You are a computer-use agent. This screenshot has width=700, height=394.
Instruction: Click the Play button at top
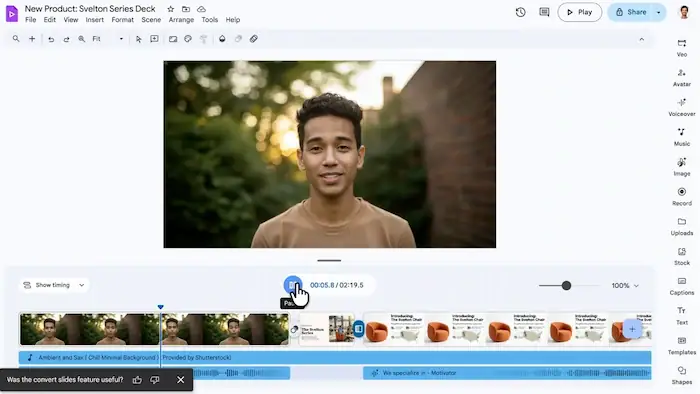click(579, 12)
